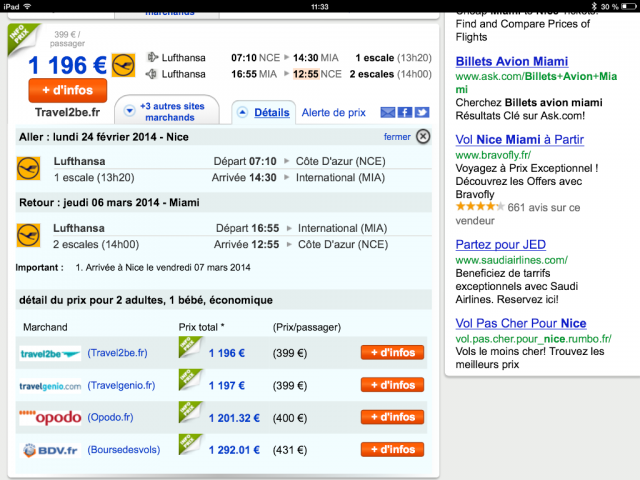640x480 pixels.
Task: Click Travel2be.fr label under main button
Action: click(67, 112)
